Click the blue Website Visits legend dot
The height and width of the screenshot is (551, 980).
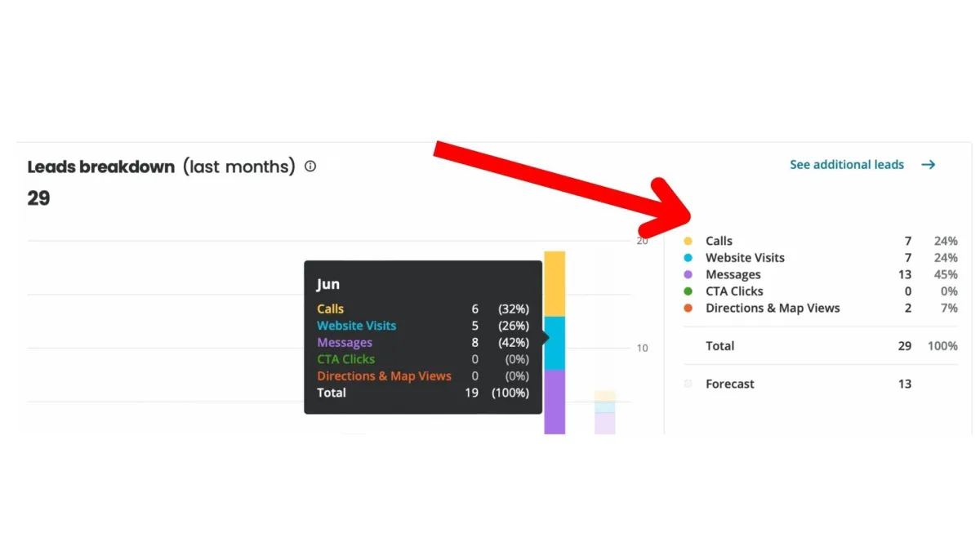pos(688,258)
